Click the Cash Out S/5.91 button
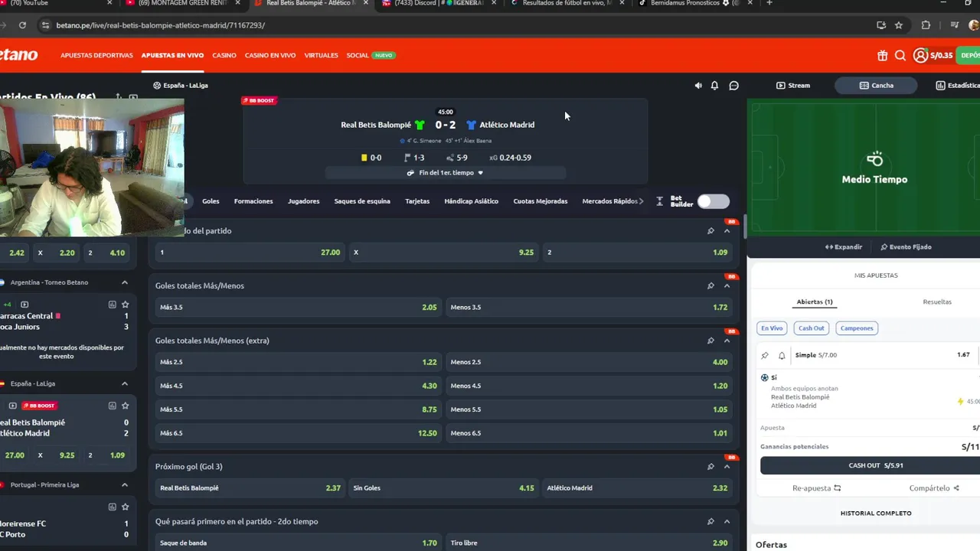 pyautogui.click(x=871, y=465)
